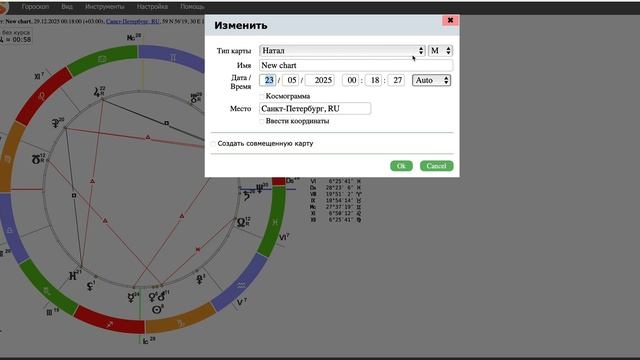The width and height of the screenshot is (640, 360).
Task: Click the Cancel button in Изменить dialog
Action: (x=436, y=166)
